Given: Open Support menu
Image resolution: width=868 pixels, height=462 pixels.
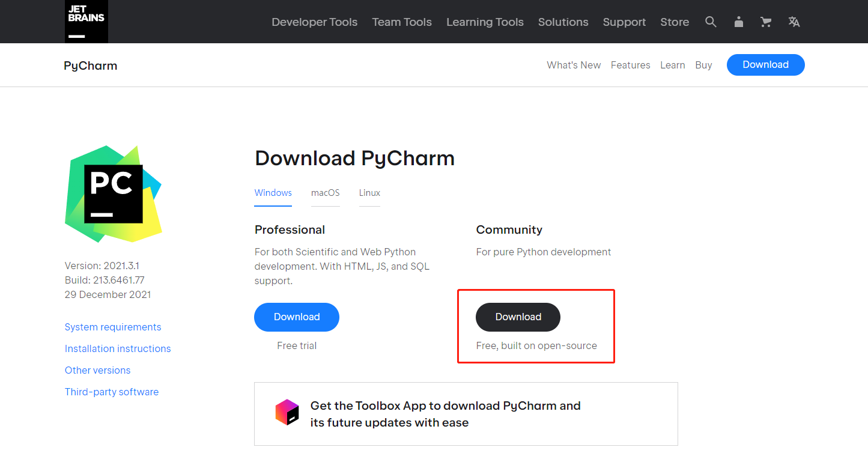Looking at the screenshot, I should click(624, 22).
